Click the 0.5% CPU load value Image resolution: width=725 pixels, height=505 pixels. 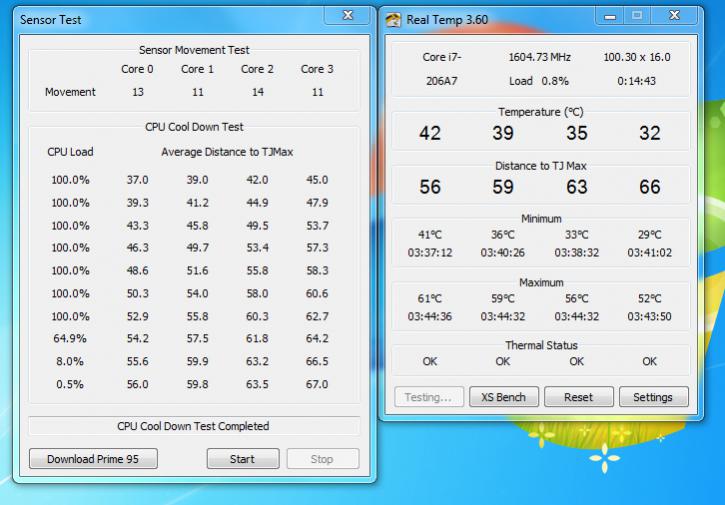tap(70, 384)
